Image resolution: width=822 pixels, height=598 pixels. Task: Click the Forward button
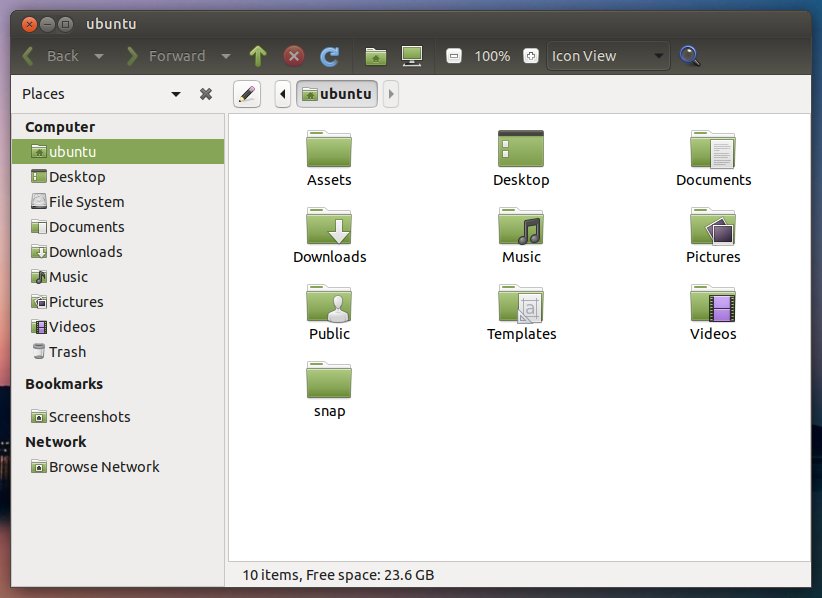point(165,56)
